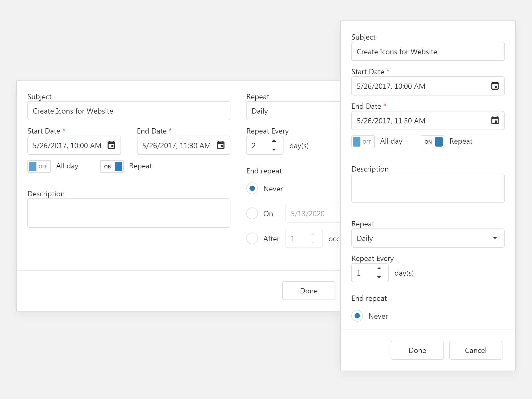532x399 pixels.
Task: Click the Done button on the left dialog
Action: [309, 291]
